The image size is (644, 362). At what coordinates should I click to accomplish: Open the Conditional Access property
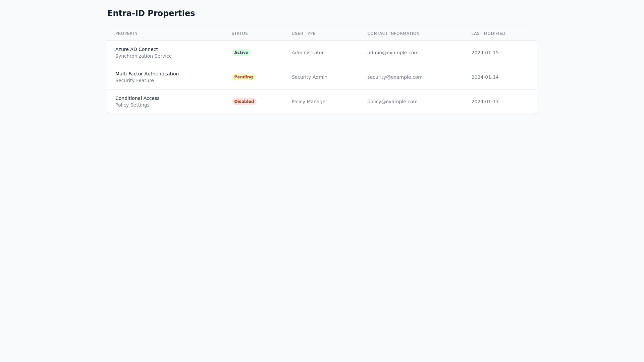click(137, 98)
